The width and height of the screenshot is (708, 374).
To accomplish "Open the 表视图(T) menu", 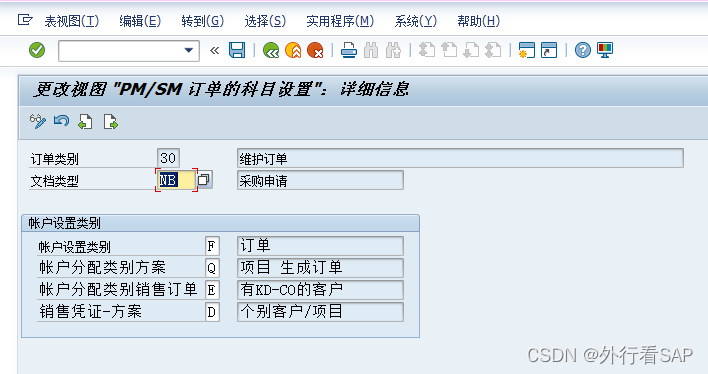I will click(x=71, y=21).
